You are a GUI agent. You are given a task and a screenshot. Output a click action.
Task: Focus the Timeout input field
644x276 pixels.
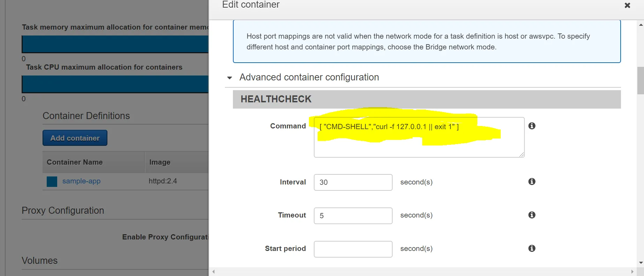pyautogui.click(x=353, y=216)
